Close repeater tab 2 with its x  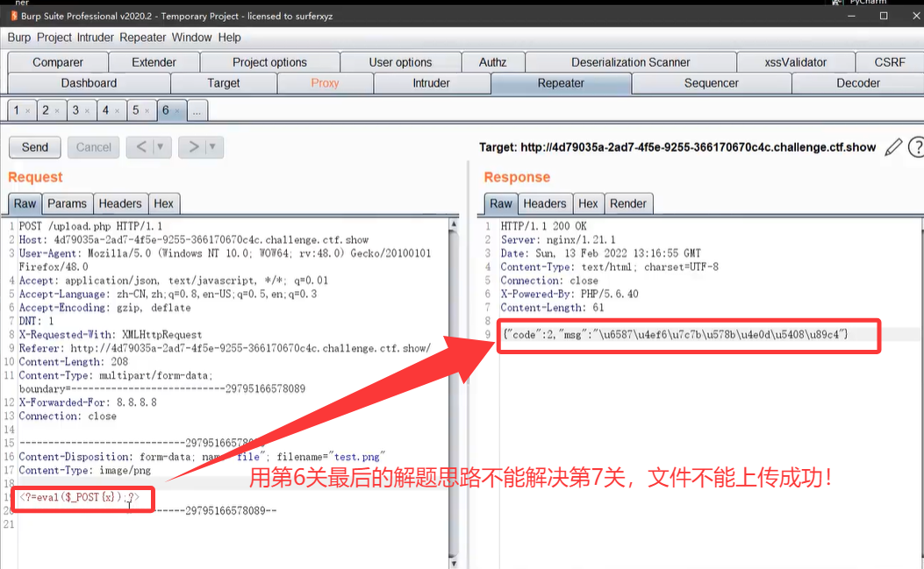pyautogui.click(x=57, y=110)
